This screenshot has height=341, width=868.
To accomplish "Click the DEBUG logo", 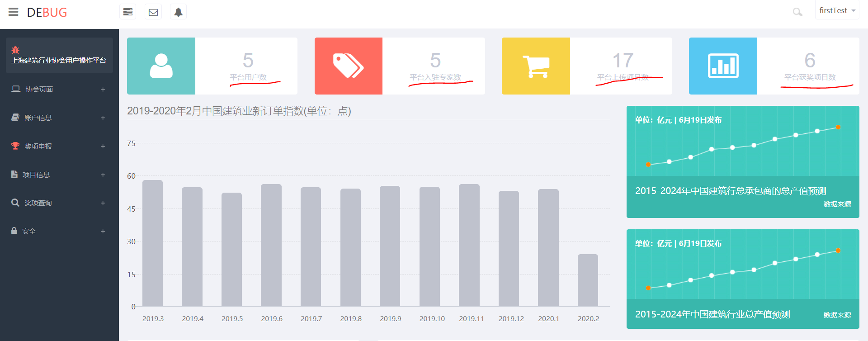I will point(47,12).
